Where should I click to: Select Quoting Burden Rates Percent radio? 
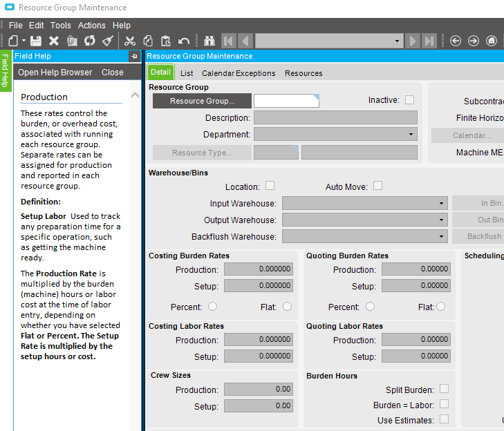[371, 307]
